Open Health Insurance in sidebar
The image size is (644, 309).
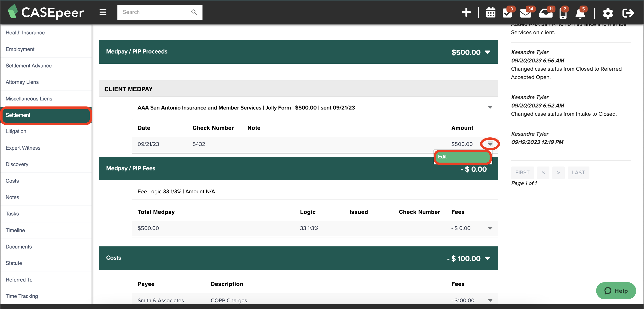point(46,33)
